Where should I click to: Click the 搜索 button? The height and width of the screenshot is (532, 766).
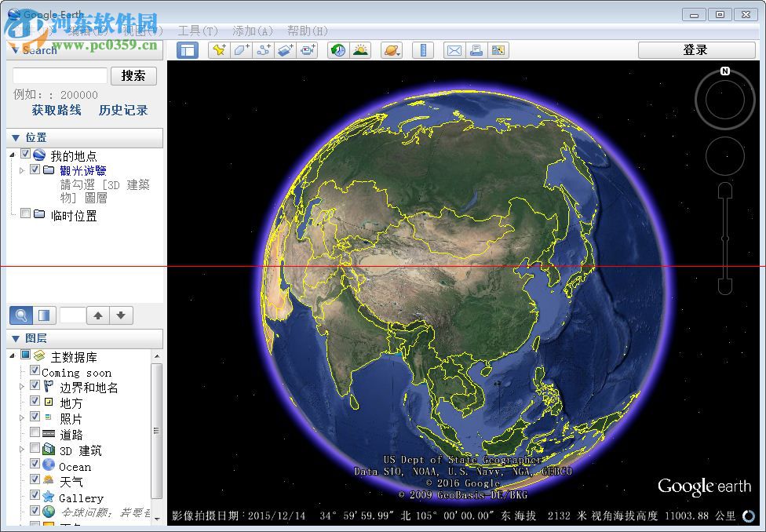(134, 75)
